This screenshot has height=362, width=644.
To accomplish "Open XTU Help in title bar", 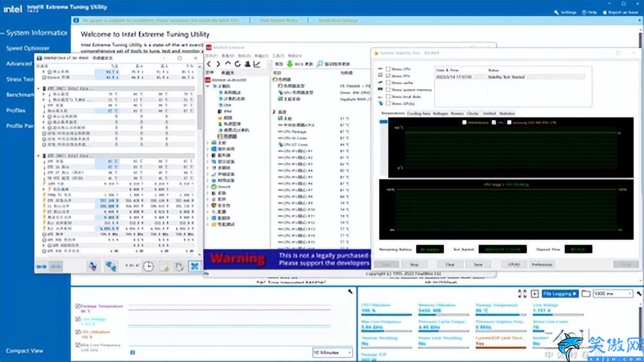I will [589, 12].
